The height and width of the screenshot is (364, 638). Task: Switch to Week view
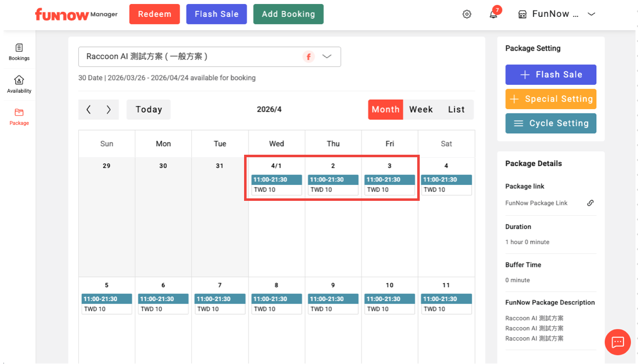tap(421, 110)
